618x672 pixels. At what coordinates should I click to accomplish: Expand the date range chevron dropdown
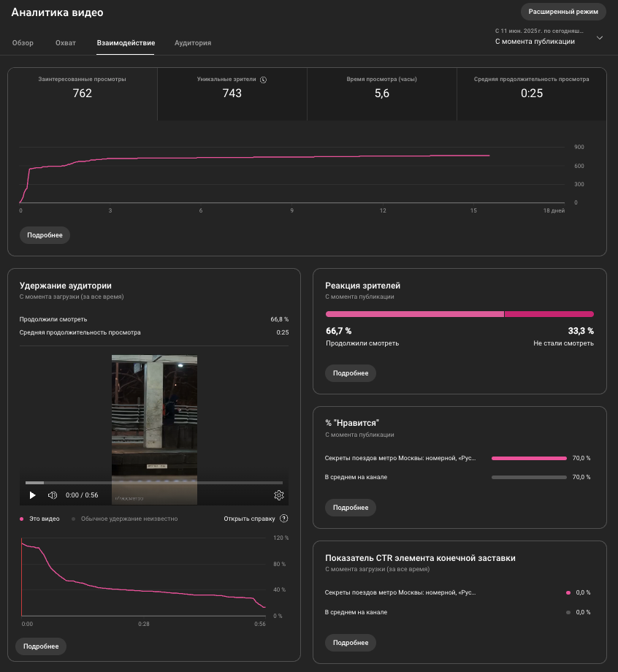[600, 37]
